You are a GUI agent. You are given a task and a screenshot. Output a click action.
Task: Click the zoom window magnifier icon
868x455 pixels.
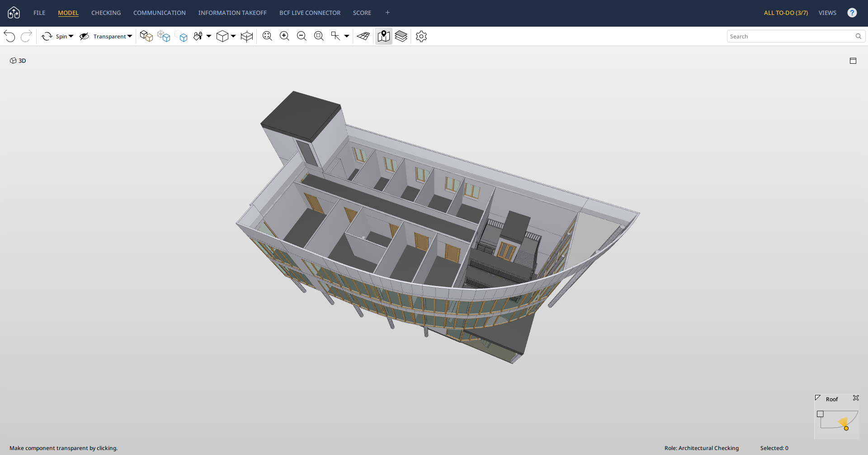tap(319, 36)
